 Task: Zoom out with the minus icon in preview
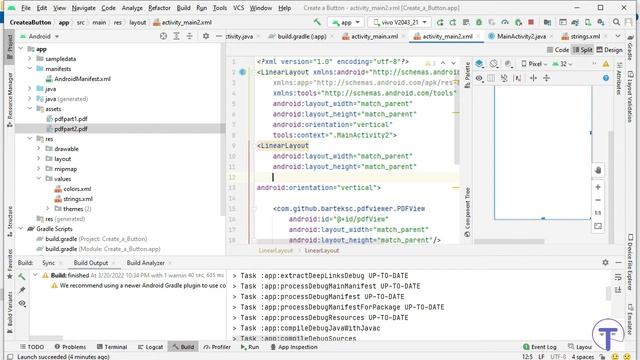598,200
